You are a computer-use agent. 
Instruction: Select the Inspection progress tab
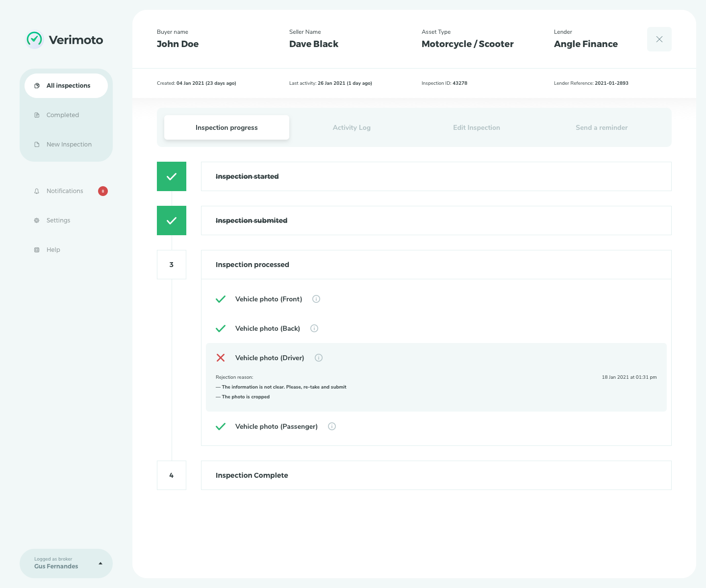[227, 127]
